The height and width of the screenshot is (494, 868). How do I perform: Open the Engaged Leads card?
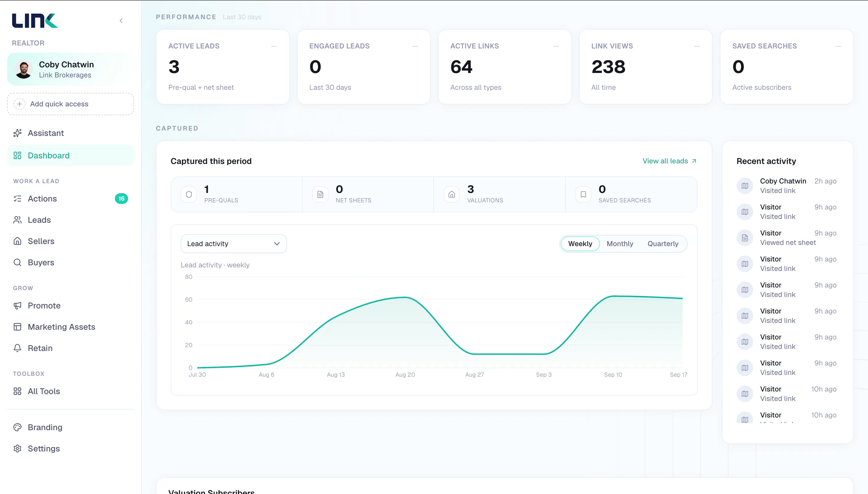(364, 66)
